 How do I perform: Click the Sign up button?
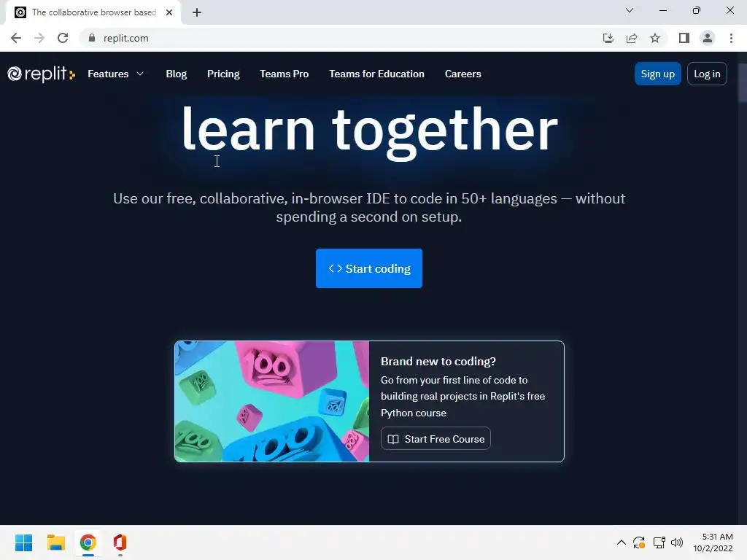657,74
